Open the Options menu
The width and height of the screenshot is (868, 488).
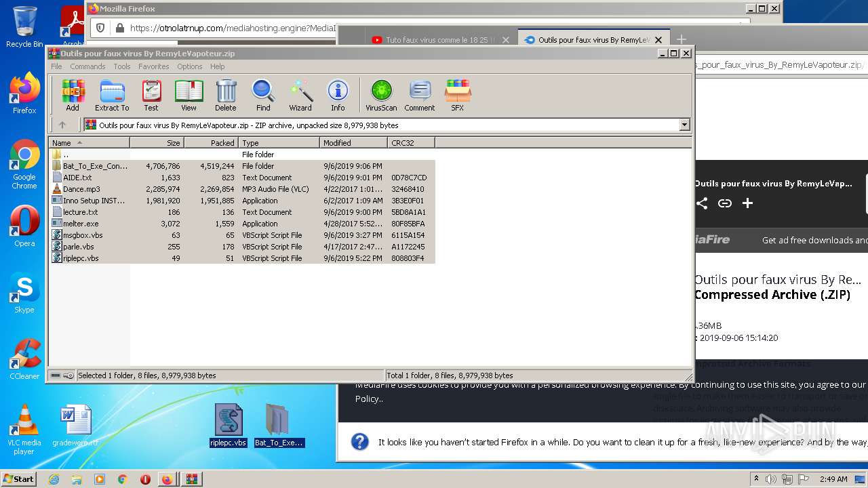[x=190, y=66]
